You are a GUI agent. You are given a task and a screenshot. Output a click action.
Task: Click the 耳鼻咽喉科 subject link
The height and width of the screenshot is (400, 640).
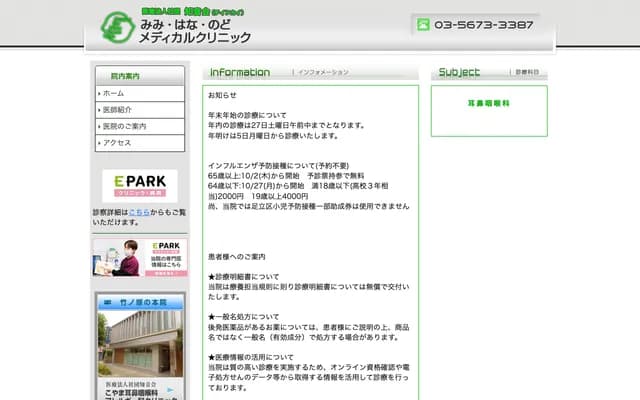pyautogui.click(x=489, y=103)
